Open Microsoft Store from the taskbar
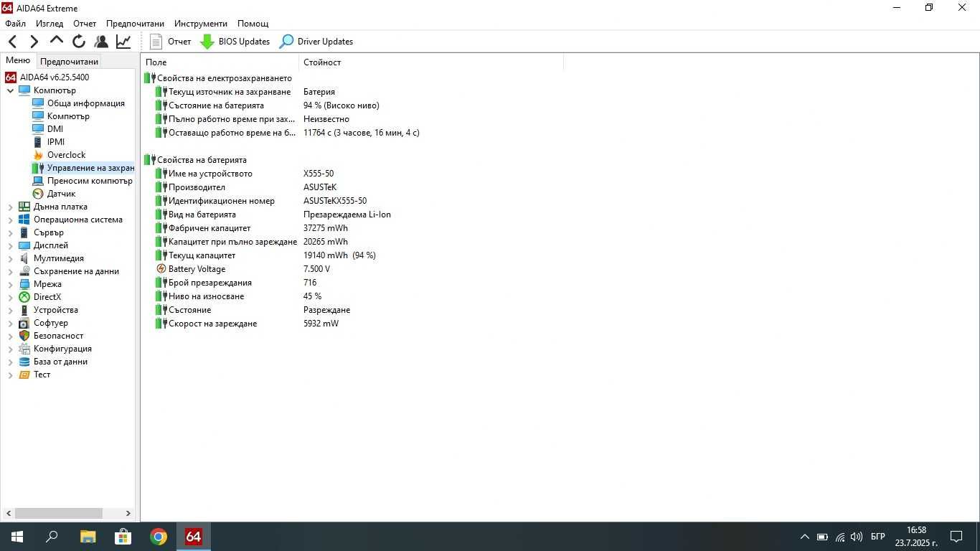 tap(123, 537)
